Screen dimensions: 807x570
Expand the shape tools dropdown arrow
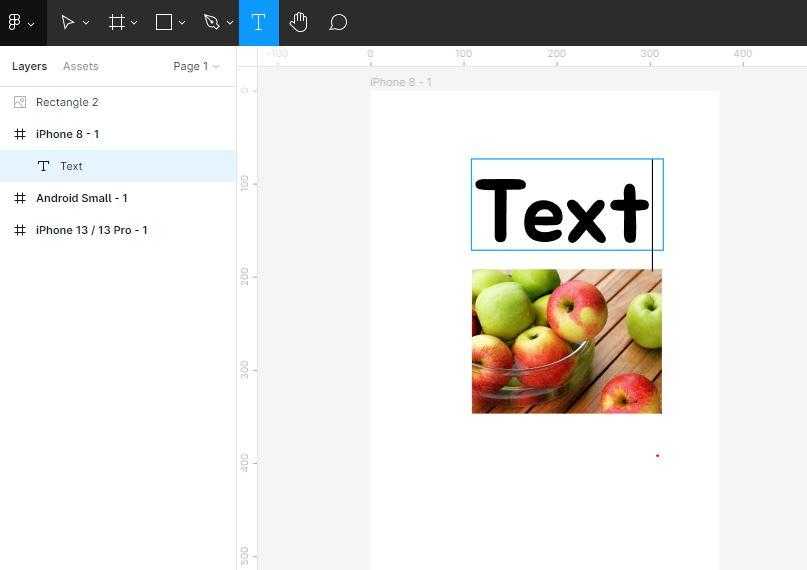(x=182, y=23)
